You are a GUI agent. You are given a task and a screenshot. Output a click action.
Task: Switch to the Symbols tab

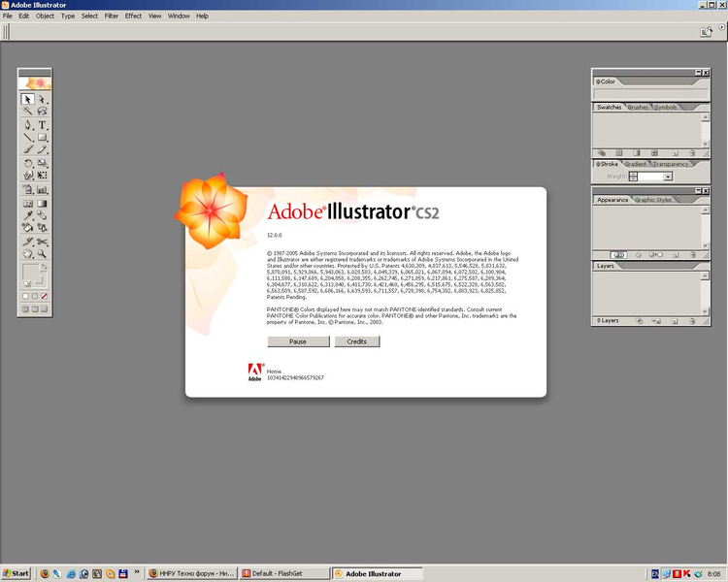pyautogui.click(x=665, y=108)
